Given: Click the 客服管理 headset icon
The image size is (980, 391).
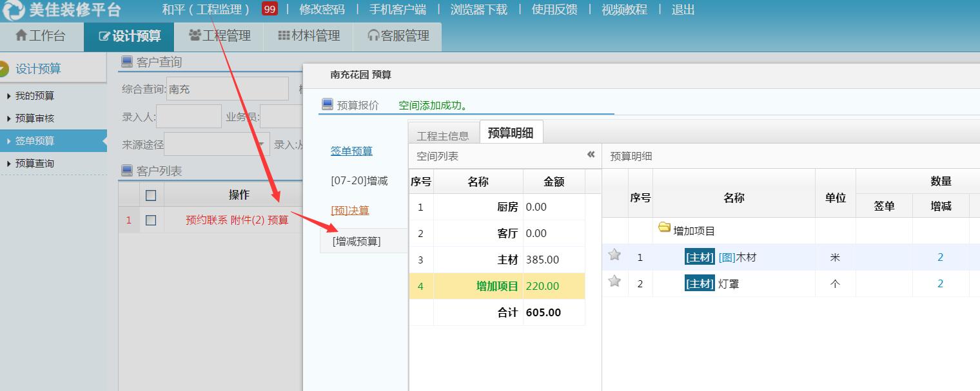Looking at the screenshot, I should [371, 36].
